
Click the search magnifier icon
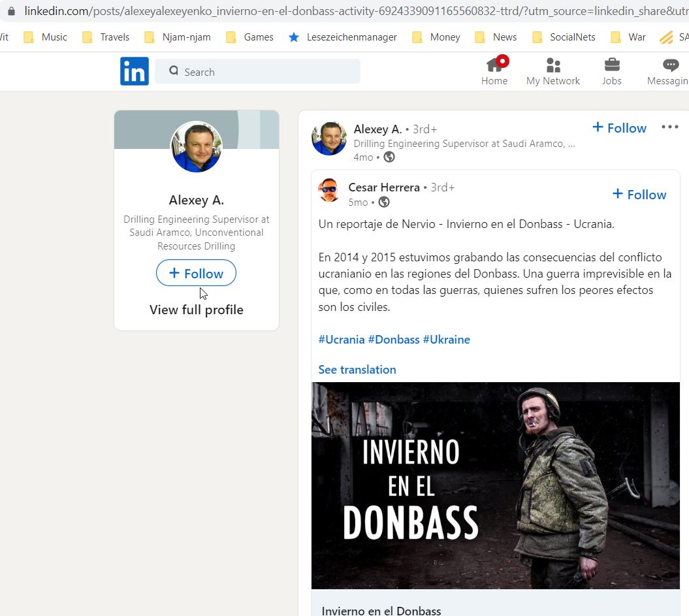point(174,71)
